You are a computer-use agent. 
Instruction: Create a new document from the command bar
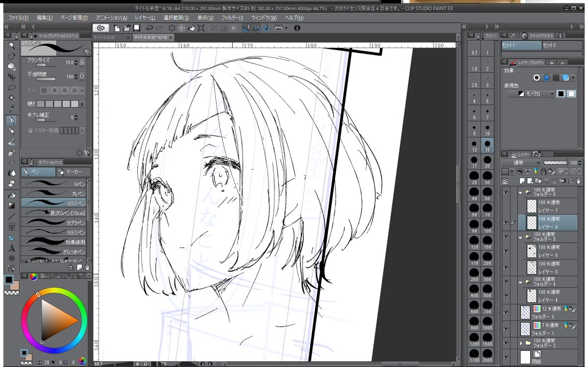tap(117, 28)
